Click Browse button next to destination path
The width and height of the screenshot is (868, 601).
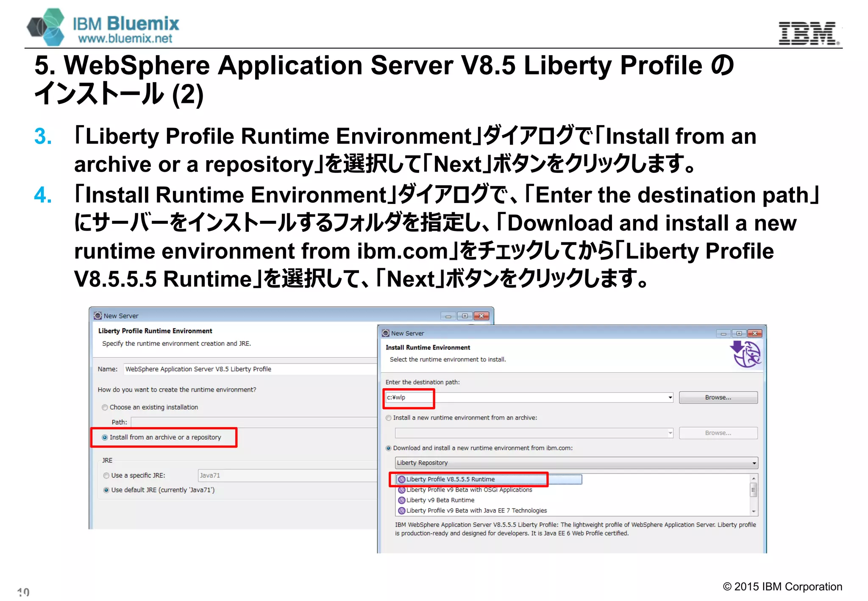718,398
